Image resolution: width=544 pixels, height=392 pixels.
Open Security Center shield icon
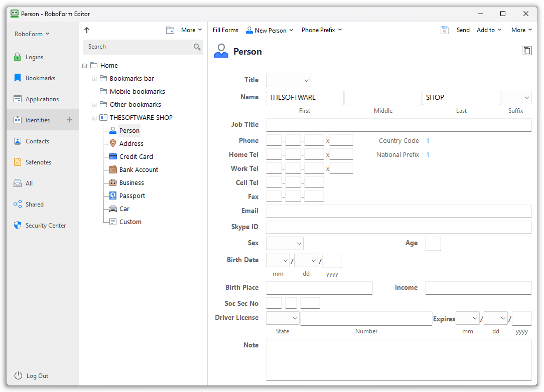[18, 225]
